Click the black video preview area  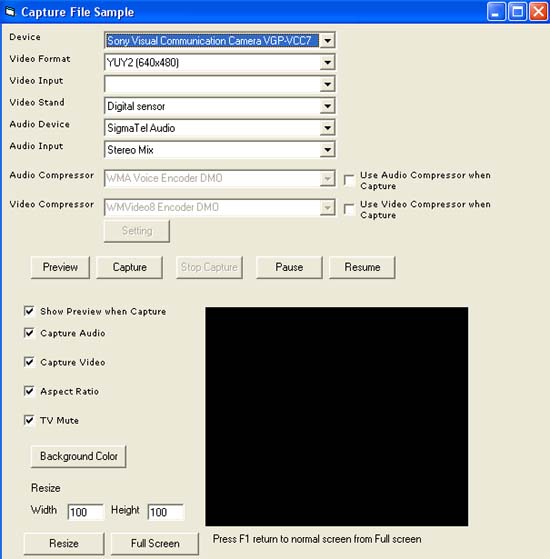tap(336, 416)
